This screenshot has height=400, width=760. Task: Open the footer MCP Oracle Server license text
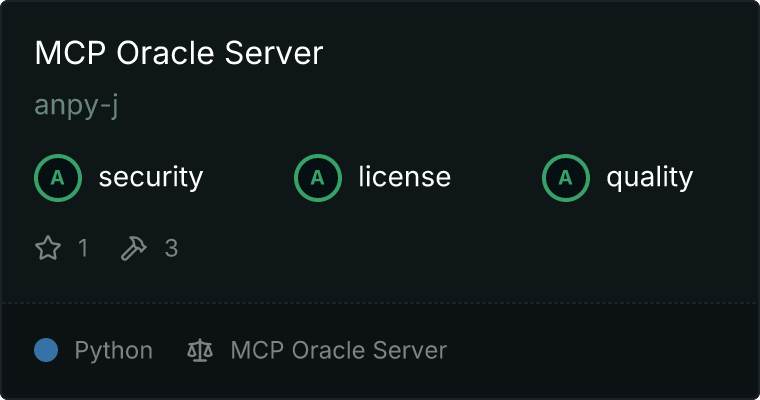click(338, 351)
